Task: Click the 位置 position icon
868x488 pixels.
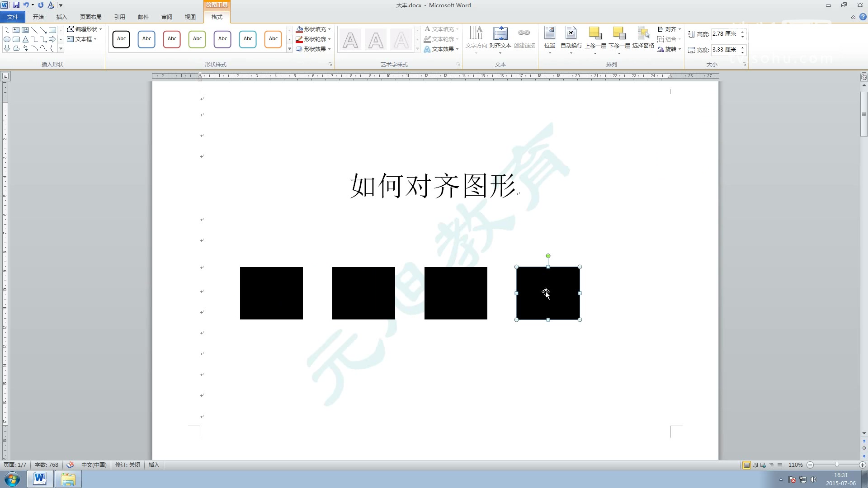Action: pos(549,33)
